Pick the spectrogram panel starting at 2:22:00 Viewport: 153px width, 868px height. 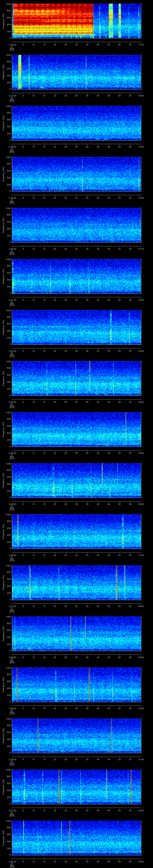click(x=77, y=327)
